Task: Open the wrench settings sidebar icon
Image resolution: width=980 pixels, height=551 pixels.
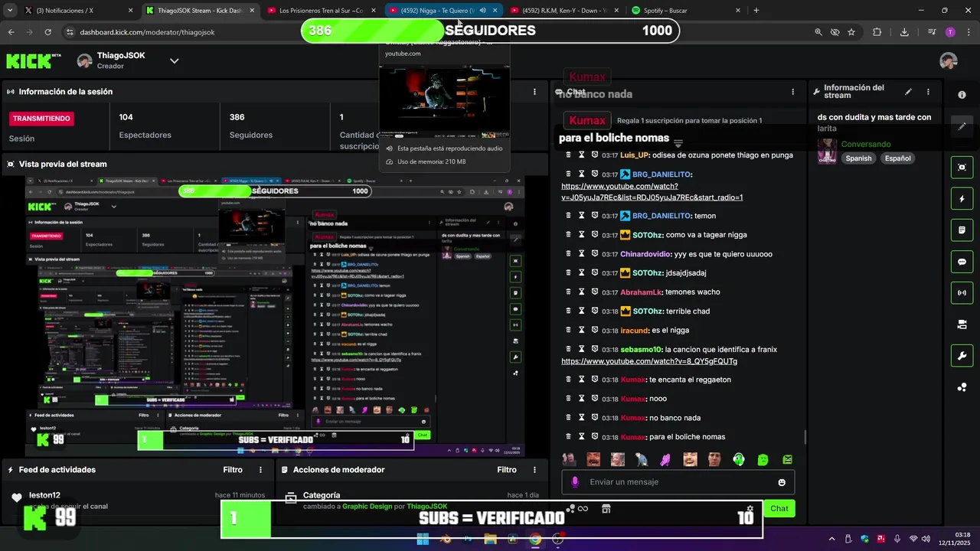Action: point(962,356)
